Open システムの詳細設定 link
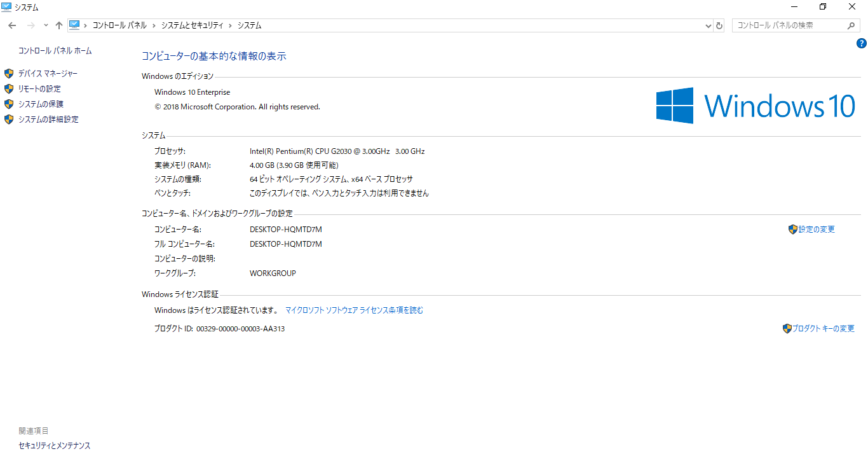 (x=48, y=120)
